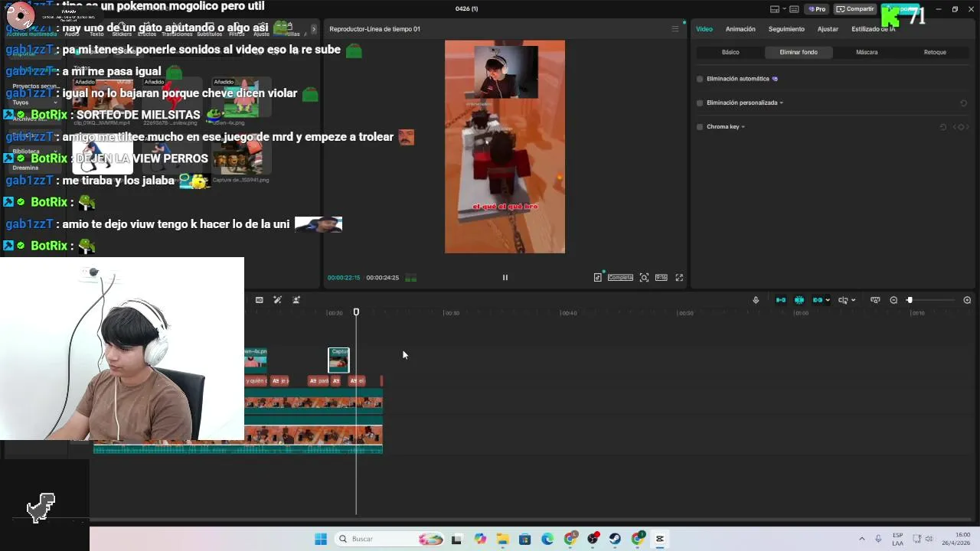Toggle main track magnet in the timeline toolbar
This screenshot has height=551, width=980.
coord(781,300)
